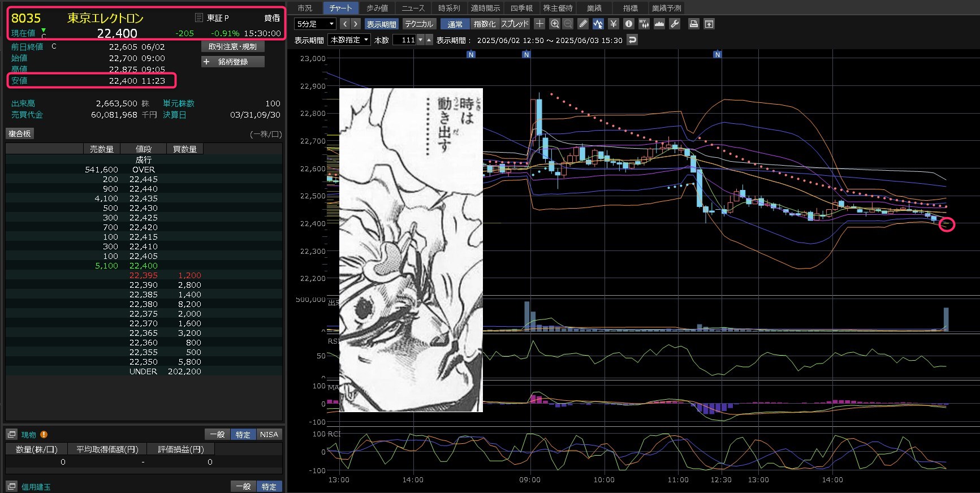Select the pencil drawing tool icon

click(583, 24)
